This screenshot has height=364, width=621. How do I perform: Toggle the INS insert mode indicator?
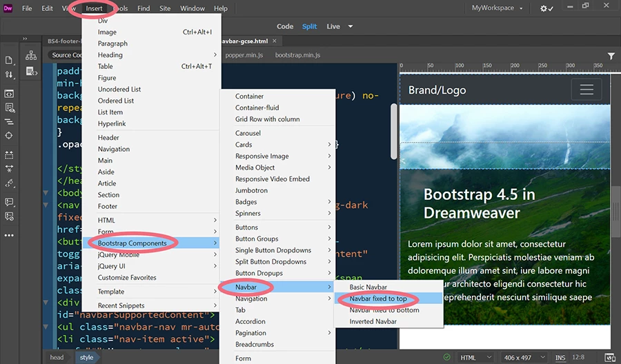pyautogui.click(x=560, y=358)
